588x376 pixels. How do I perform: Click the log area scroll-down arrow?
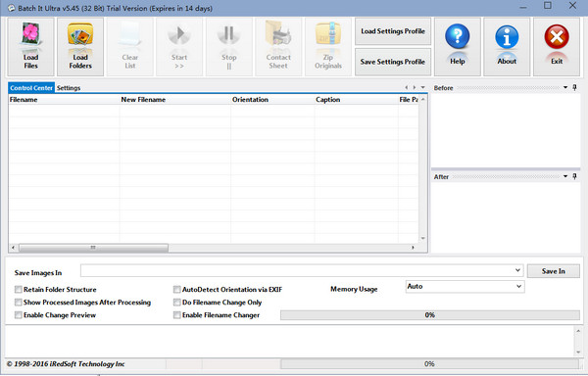click(x=578, y=352)
